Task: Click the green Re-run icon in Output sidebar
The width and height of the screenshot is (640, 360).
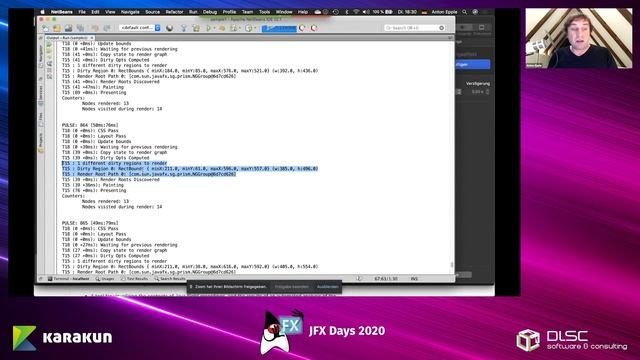Action: pos(49,44)
